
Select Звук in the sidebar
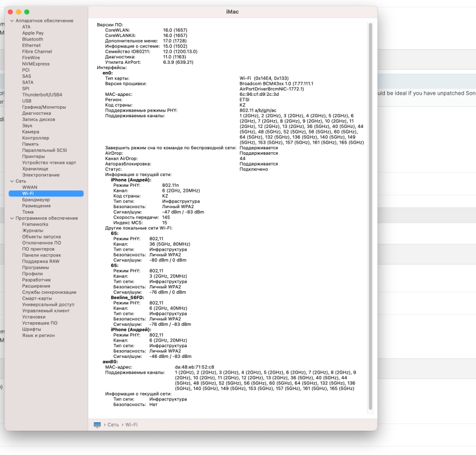(x=27, y=126)
